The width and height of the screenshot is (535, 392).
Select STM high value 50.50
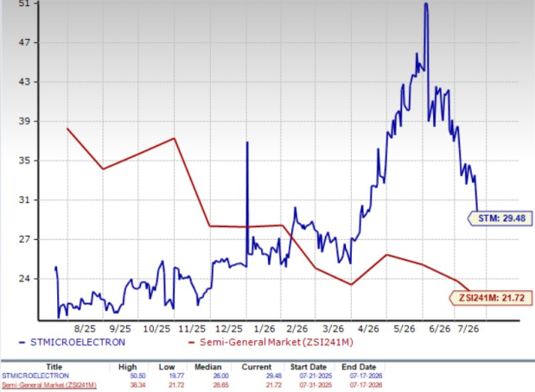[137, 376]
